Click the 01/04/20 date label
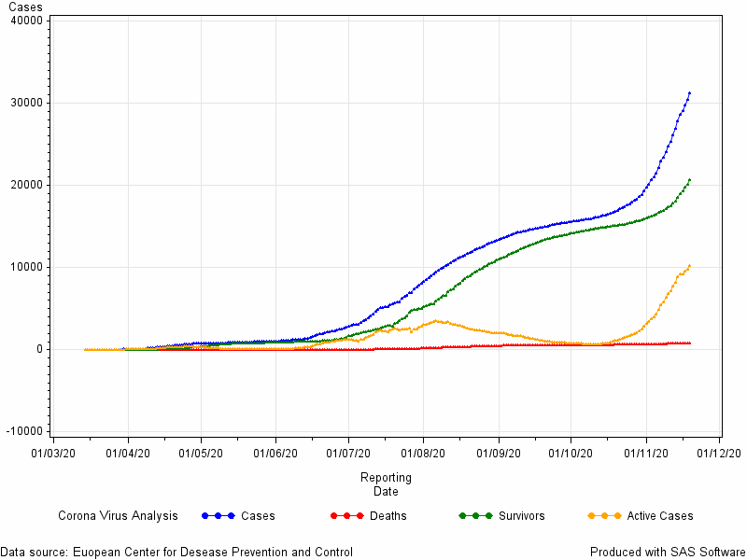Screen dimensions: 747x560 coord(128,453)
